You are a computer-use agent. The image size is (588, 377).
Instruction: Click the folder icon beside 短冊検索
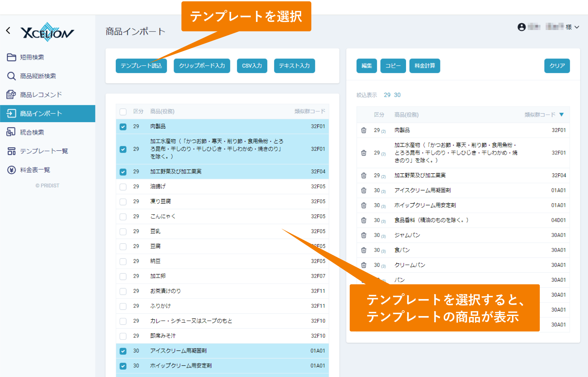(x=11, y=57)
